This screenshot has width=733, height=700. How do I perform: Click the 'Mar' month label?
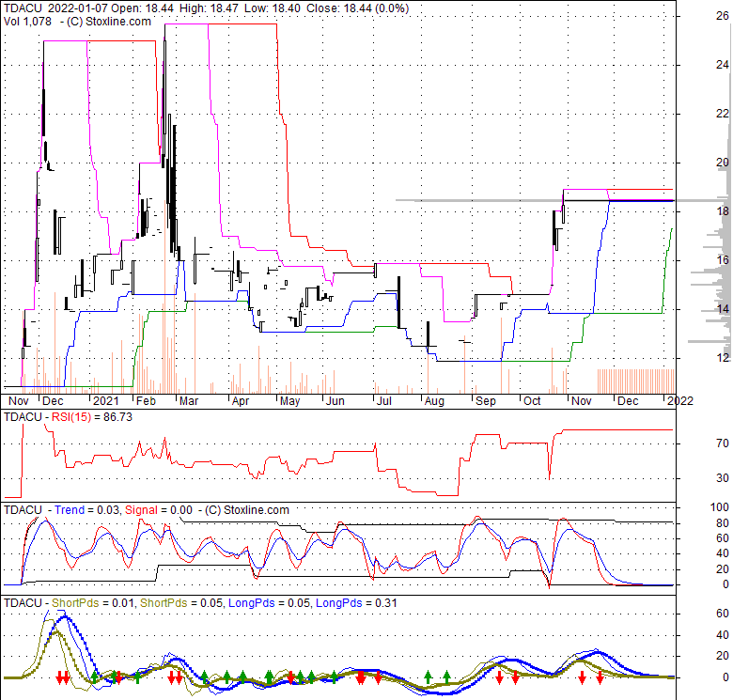click(x=189, y=401)
